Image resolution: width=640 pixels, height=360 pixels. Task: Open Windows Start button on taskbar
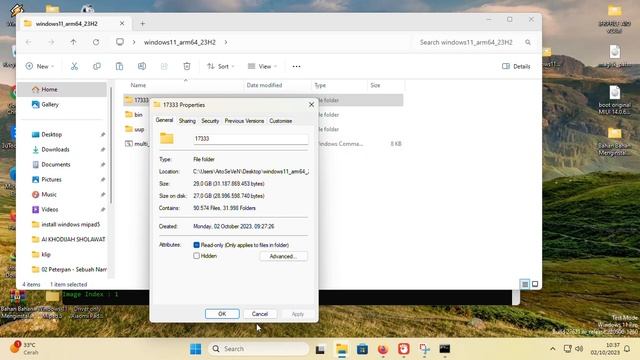(x=196, y=349)
